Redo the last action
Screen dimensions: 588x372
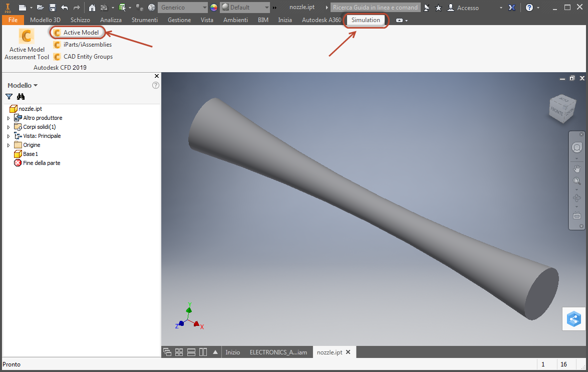[x=77, y=8]
